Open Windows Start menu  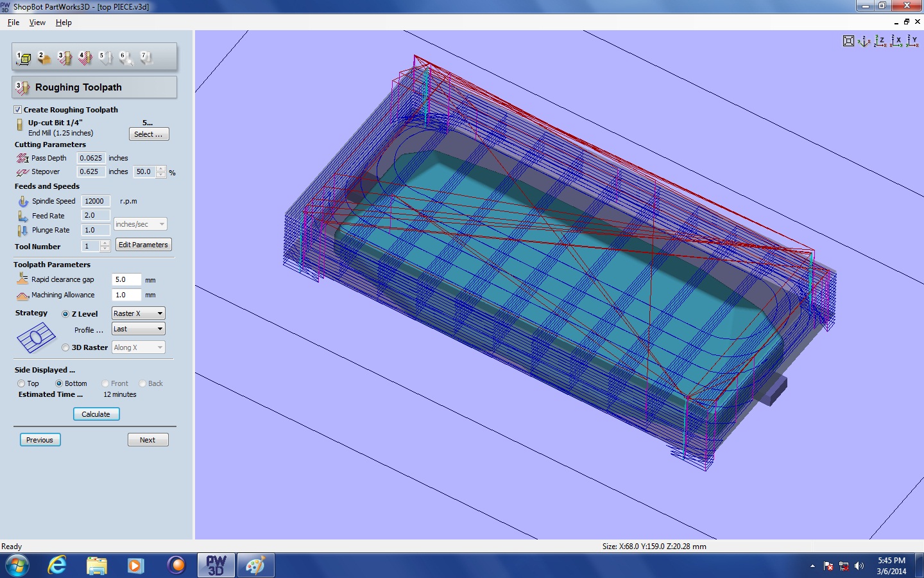[17, 565]
